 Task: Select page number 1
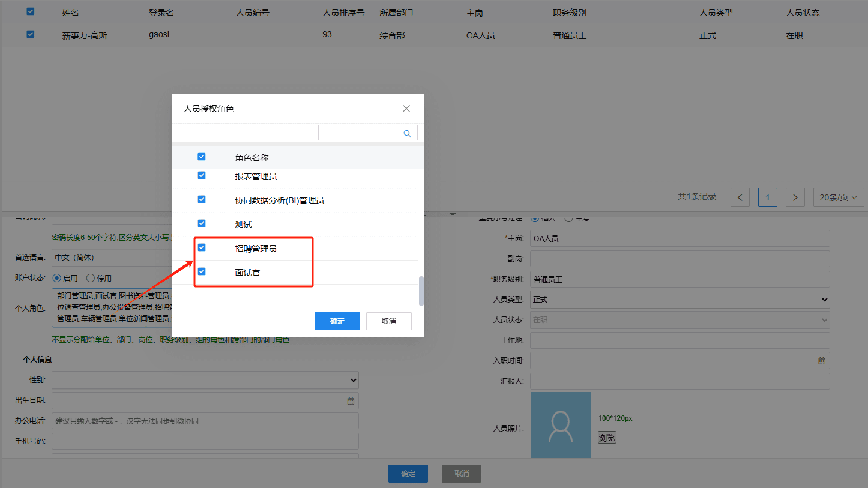pos(768,197)
